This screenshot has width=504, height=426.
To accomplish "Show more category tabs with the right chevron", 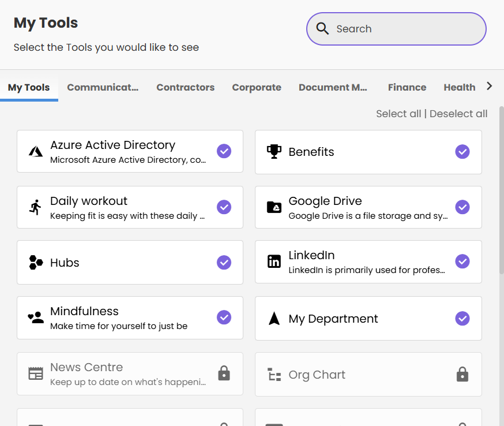I will pos(489,86).
